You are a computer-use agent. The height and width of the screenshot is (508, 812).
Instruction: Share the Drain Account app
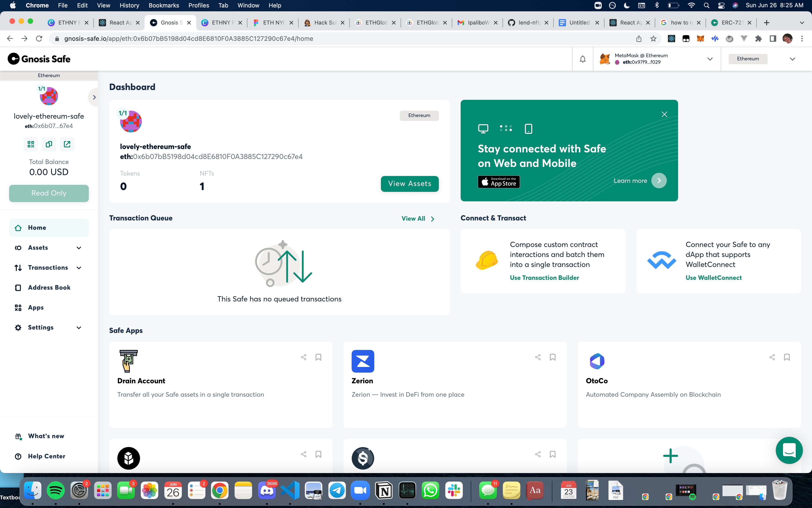pos(304,357)
